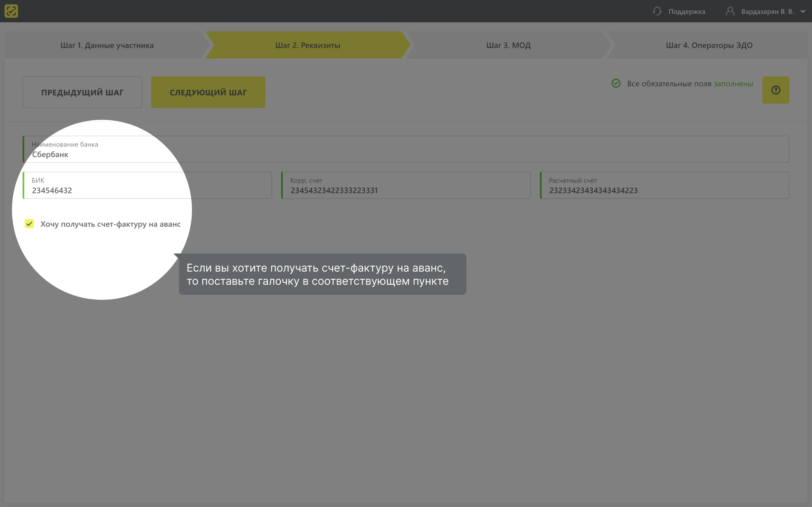Click the ПРЕДЫДУЩИЙ ШАГ button

coord(82,92)
